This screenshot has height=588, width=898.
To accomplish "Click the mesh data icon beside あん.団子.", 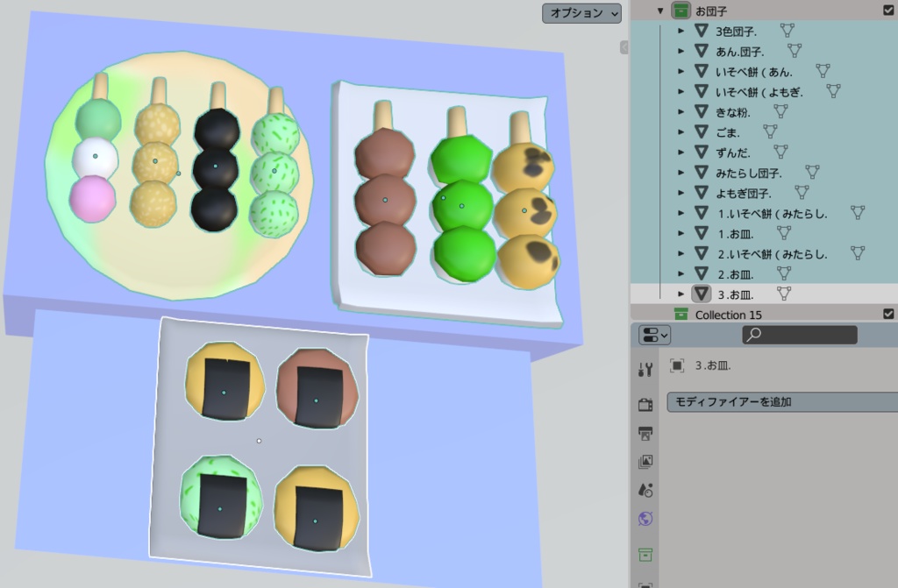I will (795, 51).
